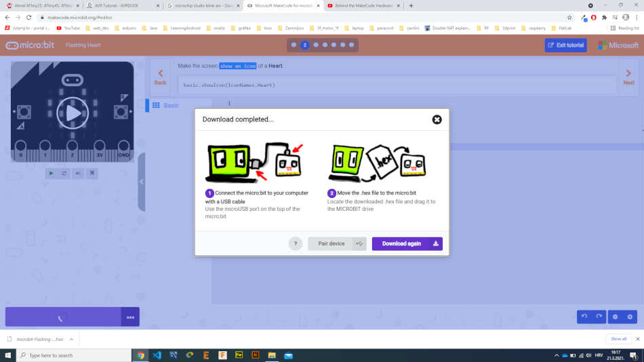This screenshot has height=362, width=644.
Task: Zoom in the editor
Action: pyautogui.click(x=630, y=317)
